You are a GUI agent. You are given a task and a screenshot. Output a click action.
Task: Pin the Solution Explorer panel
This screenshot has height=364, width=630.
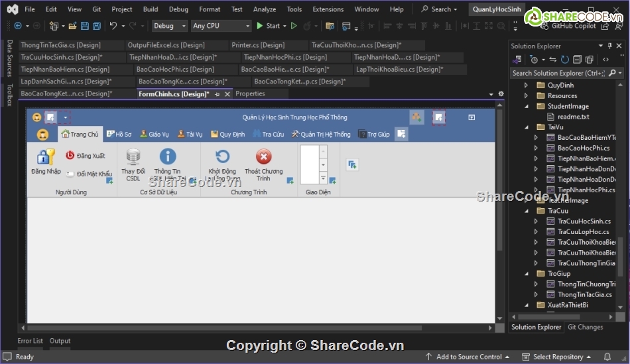pyautogui.click(x=610, y=46)
